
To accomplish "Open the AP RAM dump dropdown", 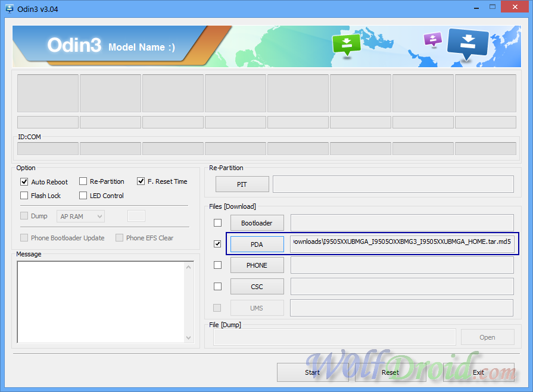I will [80, 216].
